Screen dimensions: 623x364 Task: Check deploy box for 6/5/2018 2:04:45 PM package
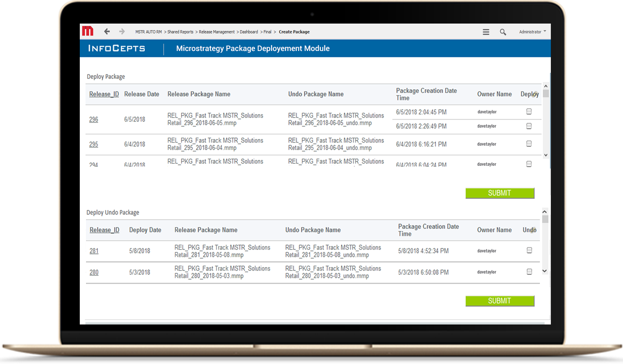coord(529,111)
